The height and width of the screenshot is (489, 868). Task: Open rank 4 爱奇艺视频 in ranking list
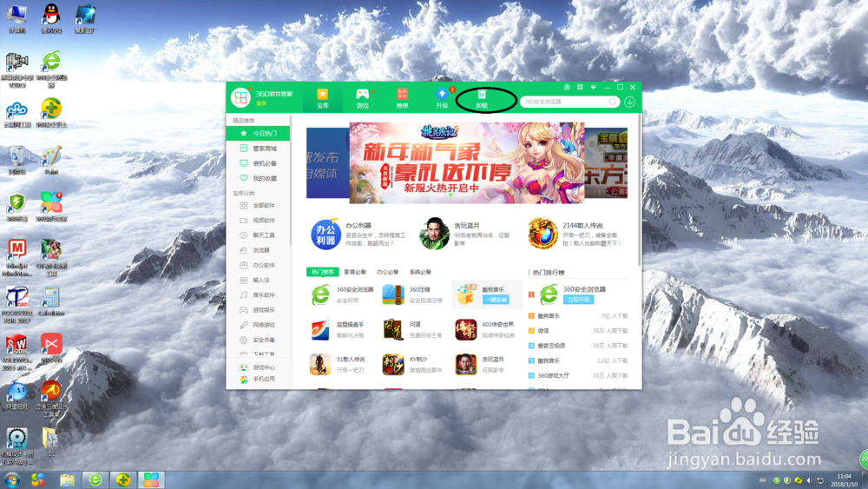[578, 346]
